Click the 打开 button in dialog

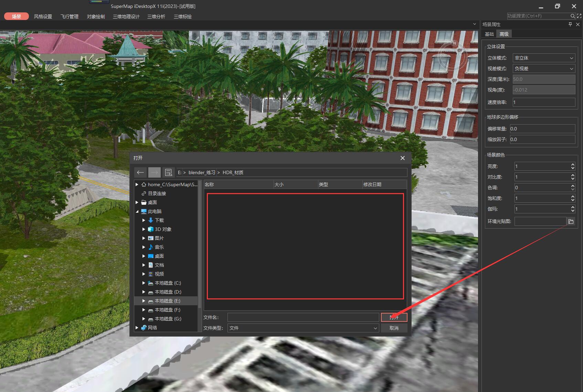click(x=394, y=317)
